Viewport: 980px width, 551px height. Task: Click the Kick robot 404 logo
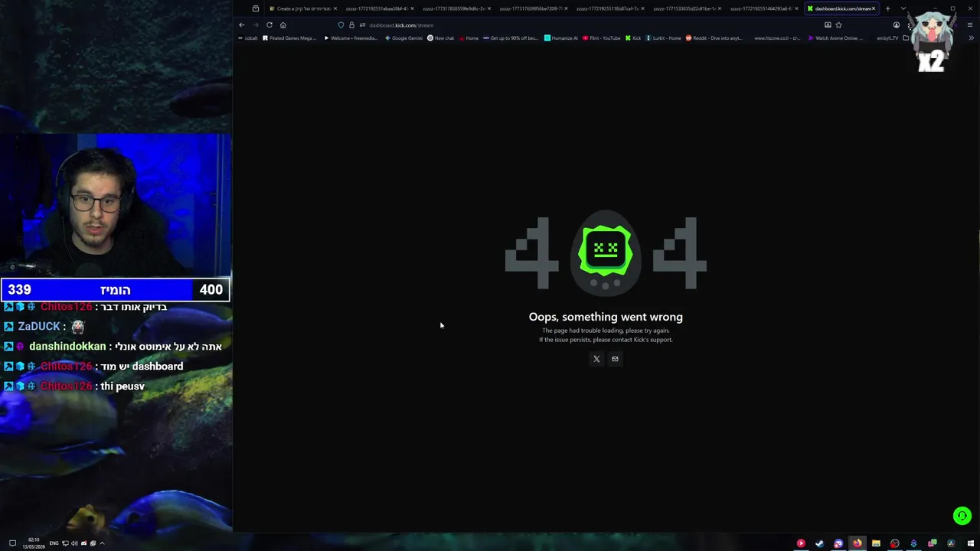606,253
